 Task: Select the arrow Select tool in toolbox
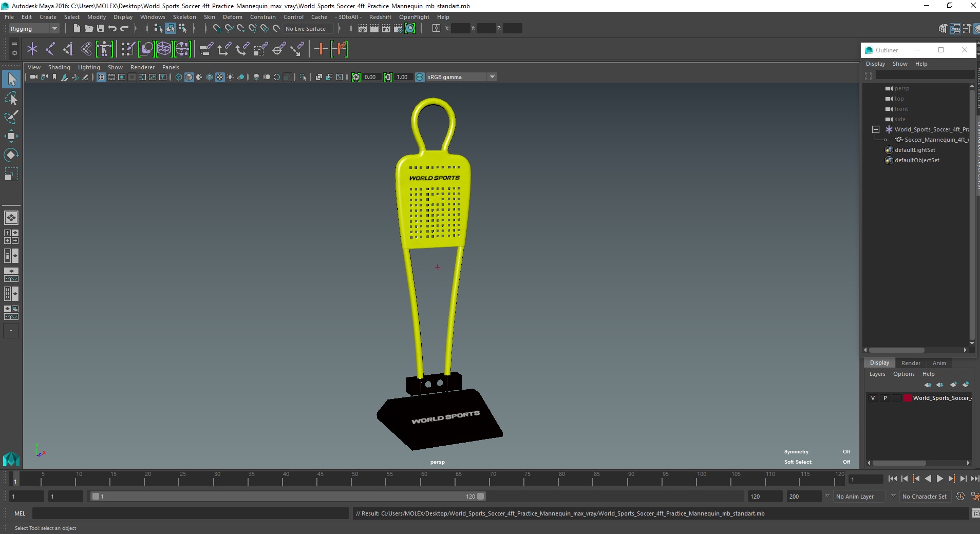pyautogui.click(x=11, y=79)
